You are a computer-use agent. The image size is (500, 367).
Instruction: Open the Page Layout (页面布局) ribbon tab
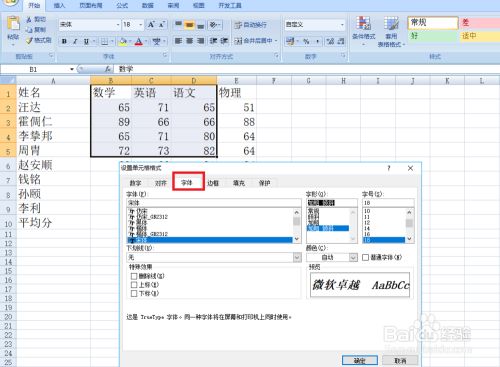pyautogui.click(x=91, y=5)
